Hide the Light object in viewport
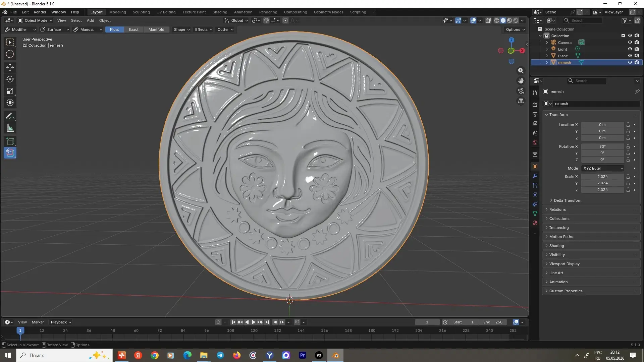The width and height of the screenshot is (644, 362). 630,49
